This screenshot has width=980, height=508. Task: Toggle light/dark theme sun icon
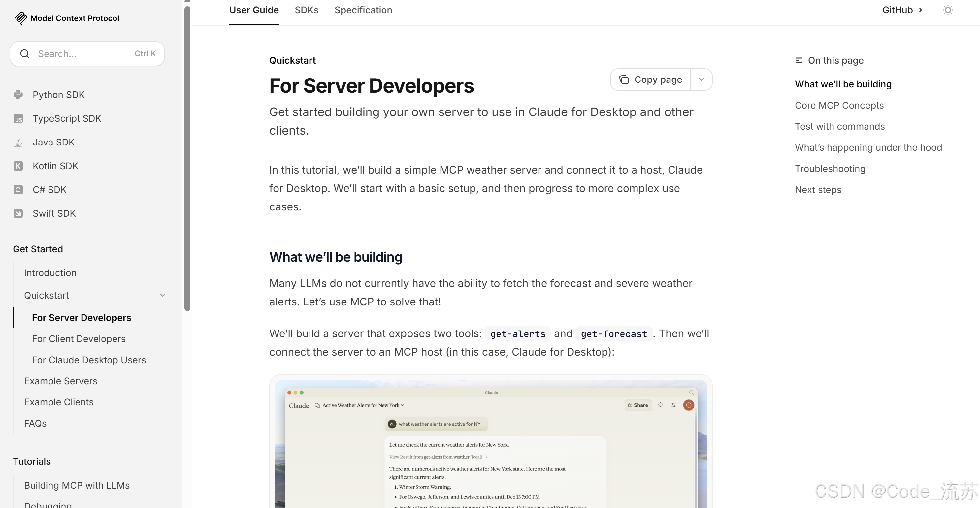pos(948,10)
